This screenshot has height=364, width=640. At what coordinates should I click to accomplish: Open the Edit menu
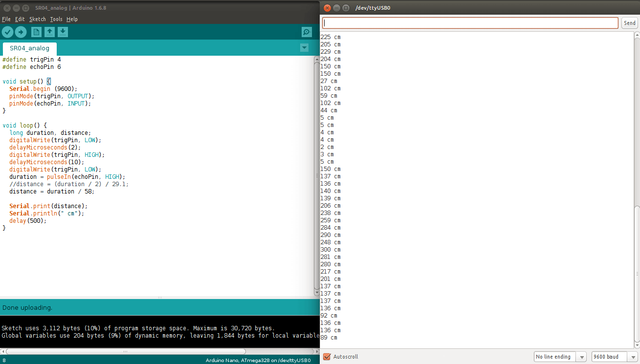20,19
